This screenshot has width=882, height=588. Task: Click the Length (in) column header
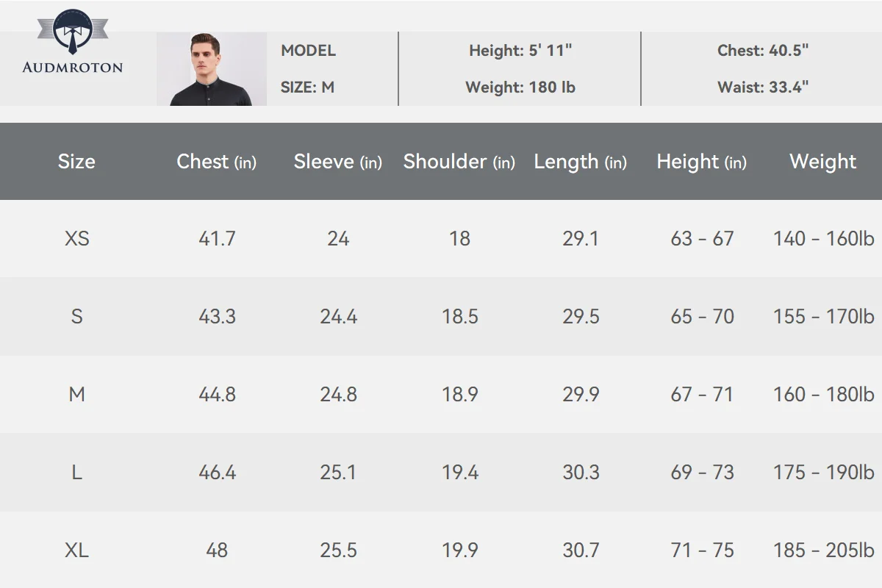581,162
